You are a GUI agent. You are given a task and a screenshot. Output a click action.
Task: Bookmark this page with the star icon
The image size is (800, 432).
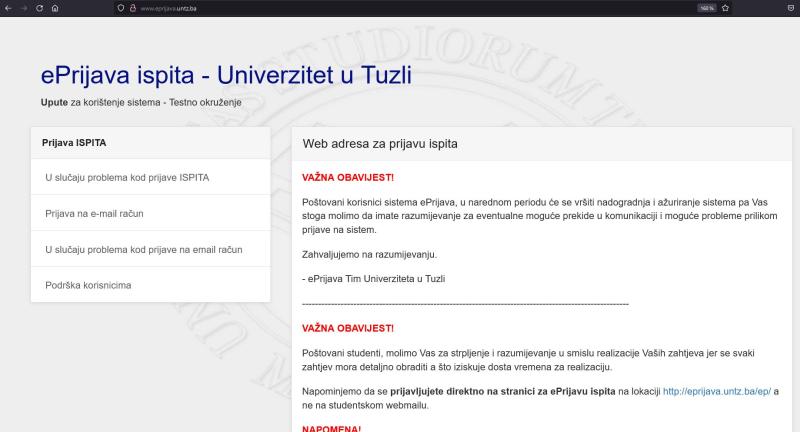[x=726, y=8]
